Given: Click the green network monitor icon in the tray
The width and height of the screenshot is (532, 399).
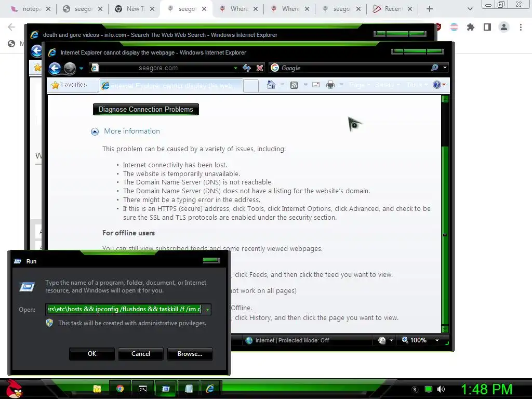Looking at the screenshot, I should 429,389.
